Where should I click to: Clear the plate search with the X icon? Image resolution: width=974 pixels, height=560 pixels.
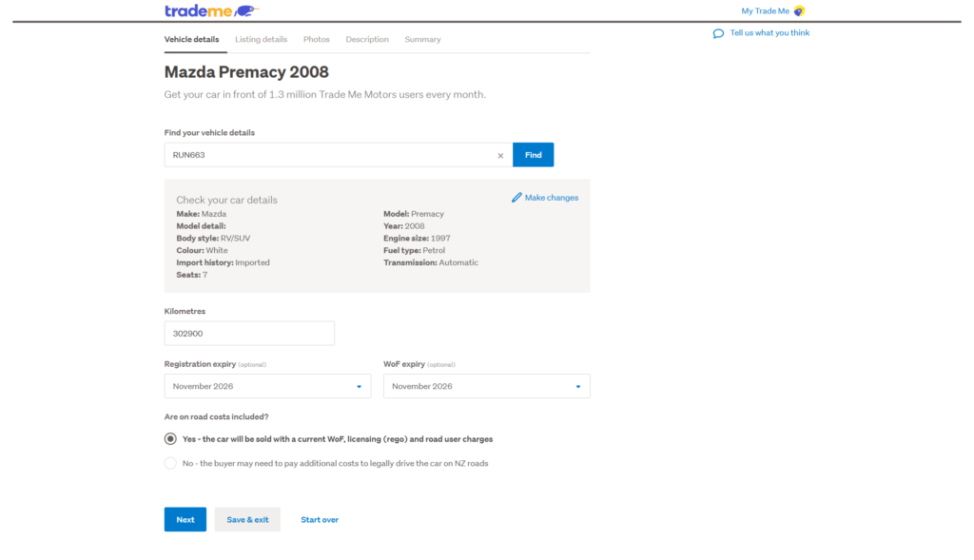pos(500,155)
